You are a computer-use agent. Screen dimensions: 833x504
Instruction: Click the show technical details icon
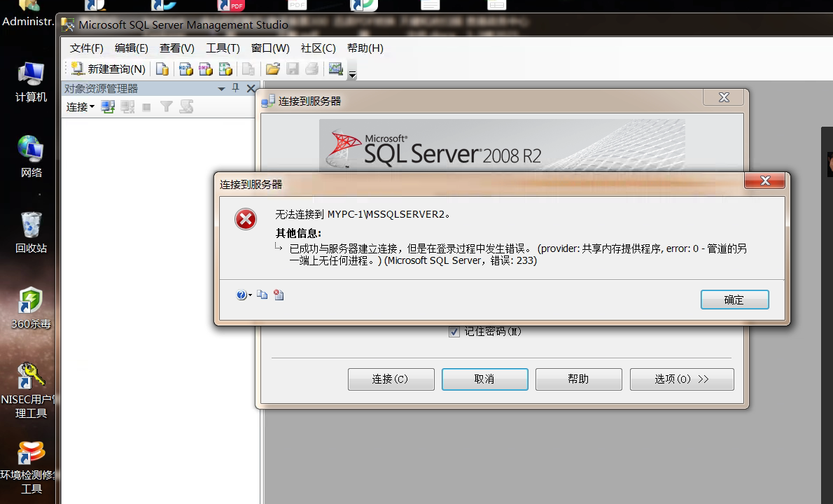(x=279, y=295)
